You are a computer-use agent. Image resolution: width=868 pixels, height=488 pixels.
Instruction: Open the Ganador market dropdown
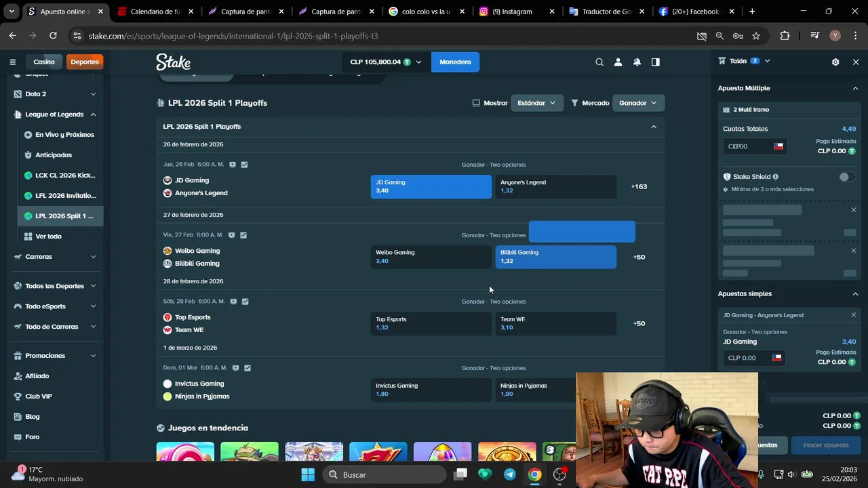click(x=638, y=103)
